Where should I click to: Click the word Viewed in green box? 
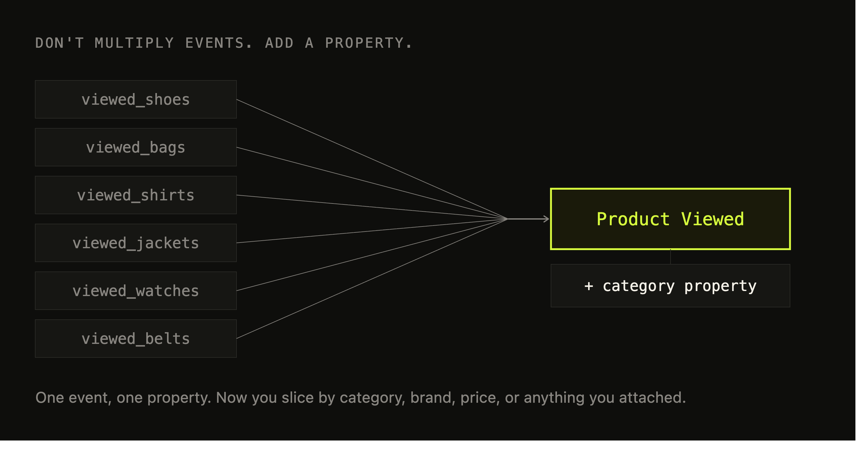click(713, 219)
